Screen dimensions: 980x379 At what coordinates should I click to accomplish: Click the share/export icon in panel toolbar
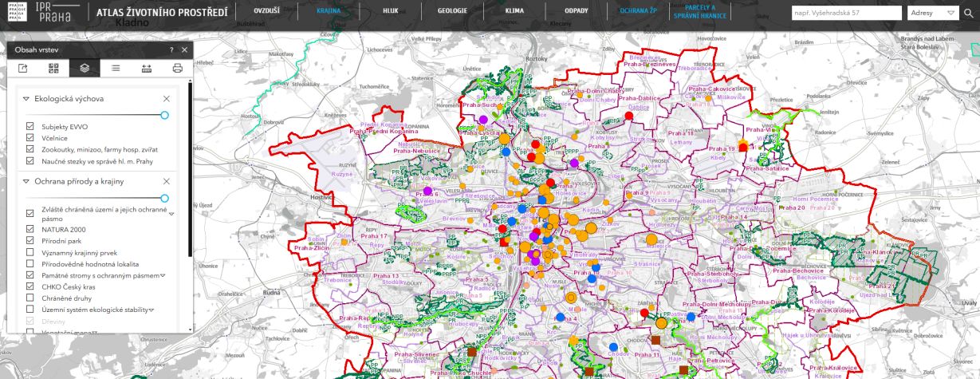(x=23, y=68)
